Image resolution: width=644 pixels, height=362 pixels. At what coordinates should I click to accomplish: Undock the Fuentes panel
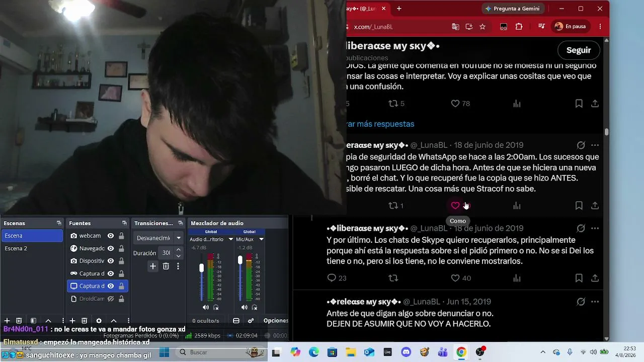(x=124, y=223)
